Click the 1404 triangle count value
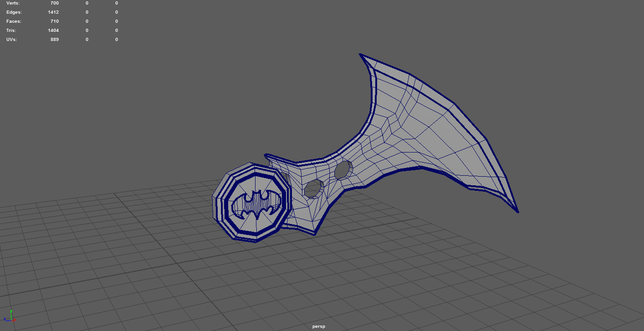644x331 pixels. (53, 31)
